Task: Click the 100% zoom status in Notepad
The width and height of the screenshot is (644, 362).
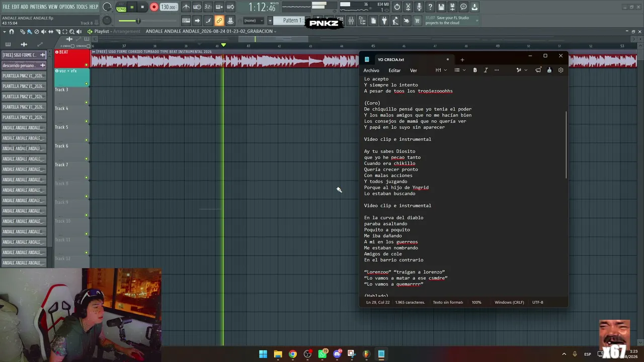Action: (476, 302)
